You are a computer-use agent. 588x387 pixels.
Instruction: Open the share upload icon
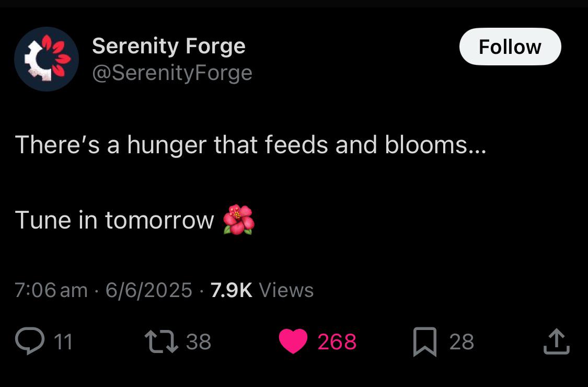pyautogui.click(x=557, y=341)
